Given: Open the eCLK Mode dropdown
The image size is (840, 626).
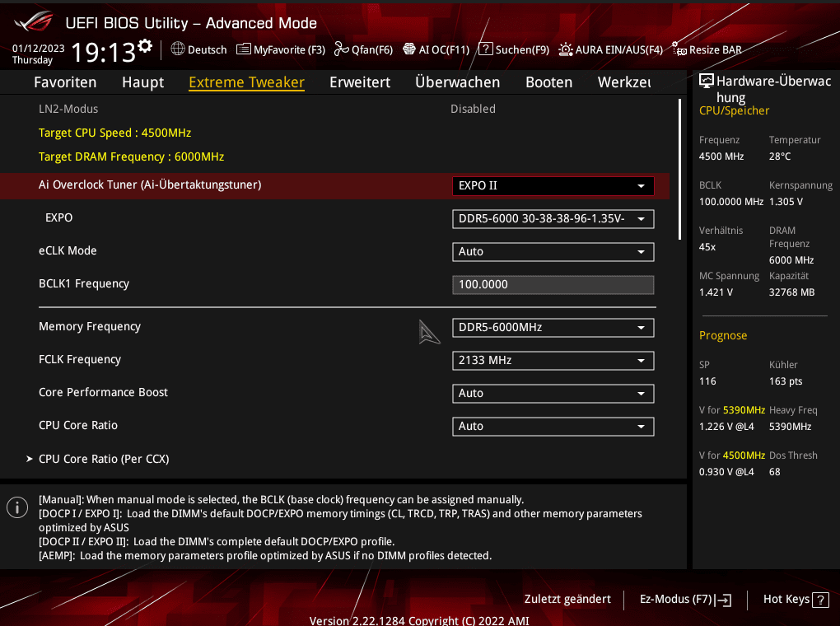Looking at the screenshot, I should pos(553,252).
